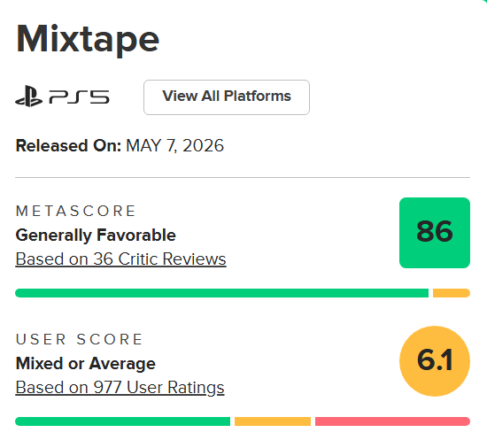Click the Mixed or Average text
487x448 pixels.
coord(85,363)
